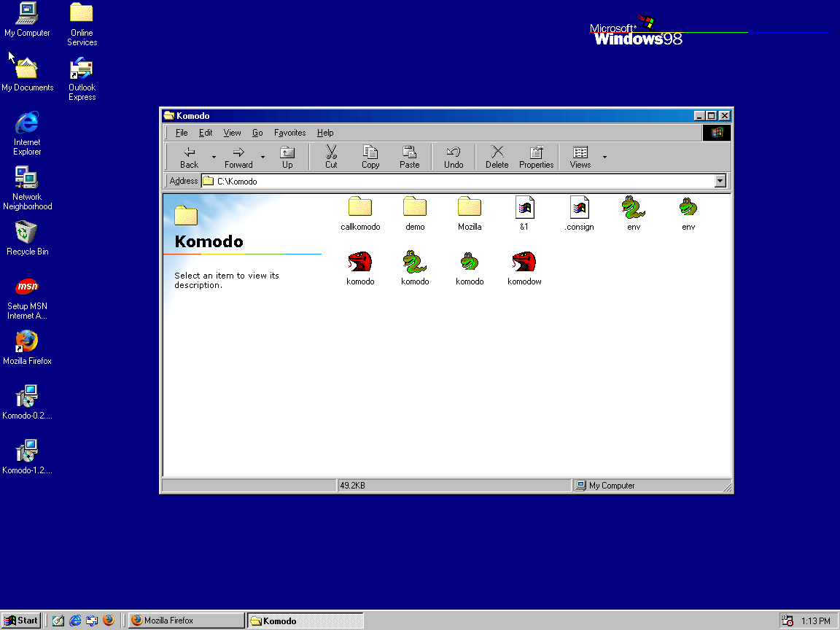Click the Delete toolbar icon

497,152
